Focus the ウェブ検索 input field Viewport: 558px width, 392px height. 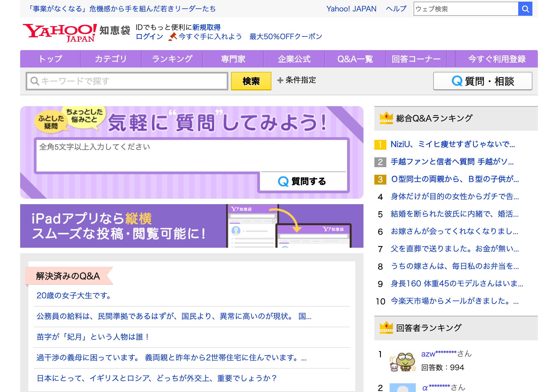tap(466, 9)
